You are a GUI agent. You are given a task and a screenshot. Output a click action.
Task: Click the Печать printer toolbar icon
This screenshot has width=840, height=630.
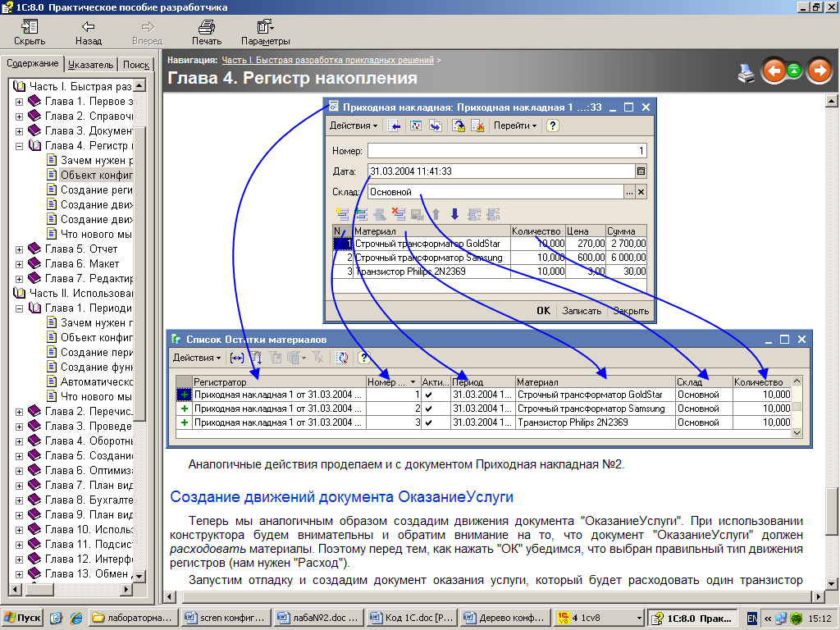point(206,32)
